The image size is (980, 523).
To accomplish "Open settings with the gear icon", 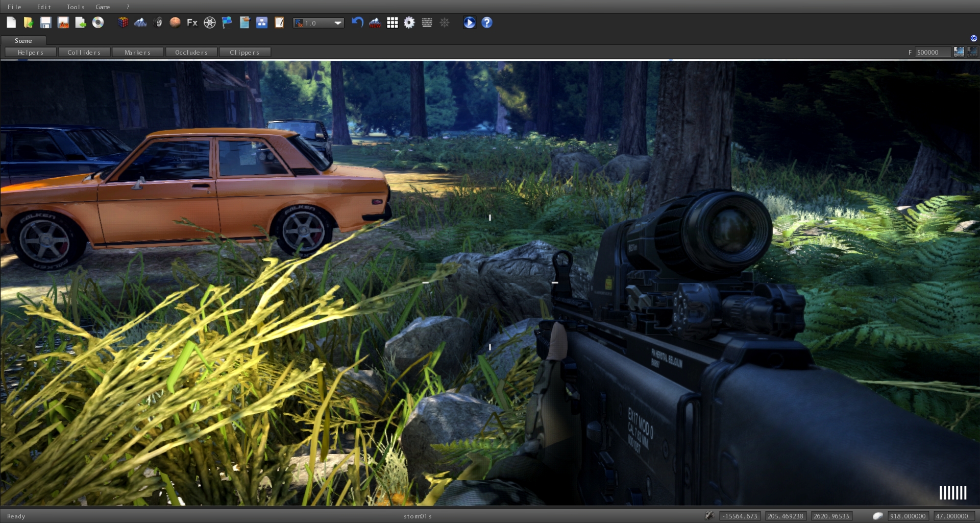I will point(409,22).
